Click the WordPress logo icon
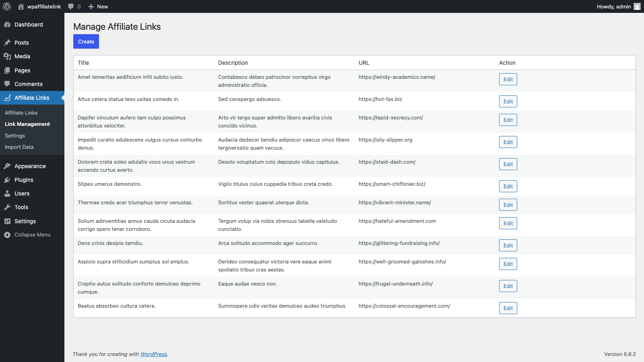 7,6
